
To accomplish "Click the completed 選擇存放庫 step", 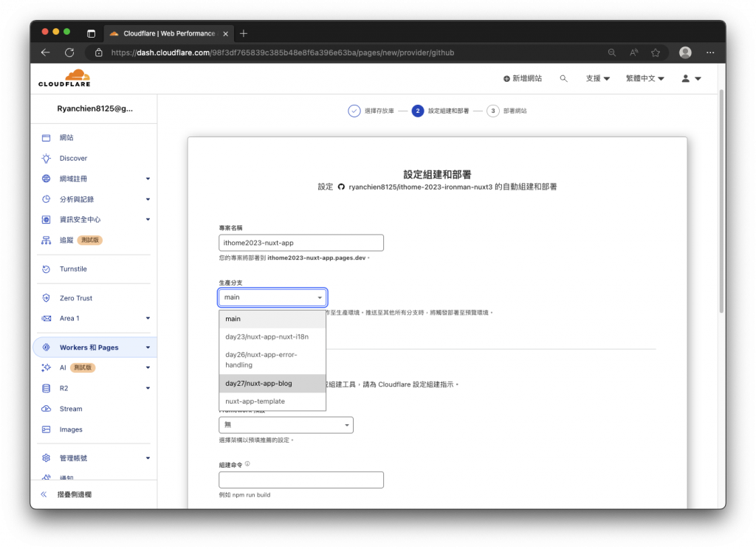I will [371, 111].
